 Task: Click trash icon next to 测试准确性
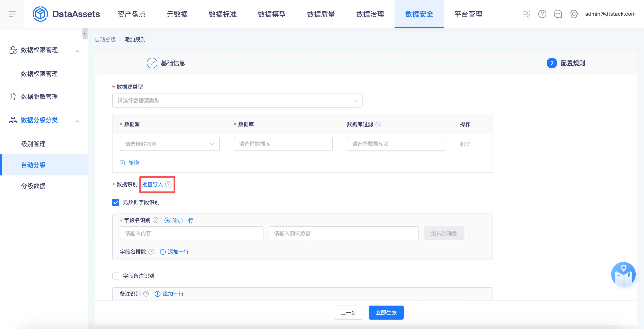click(x=471, y=233)
